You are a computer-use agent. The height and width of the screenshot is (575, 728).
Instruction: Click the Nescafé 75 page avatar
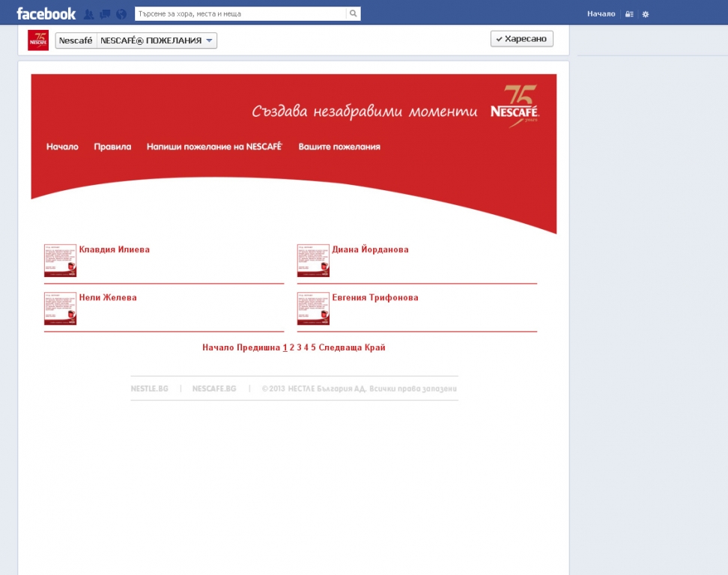tap(38, 40)
